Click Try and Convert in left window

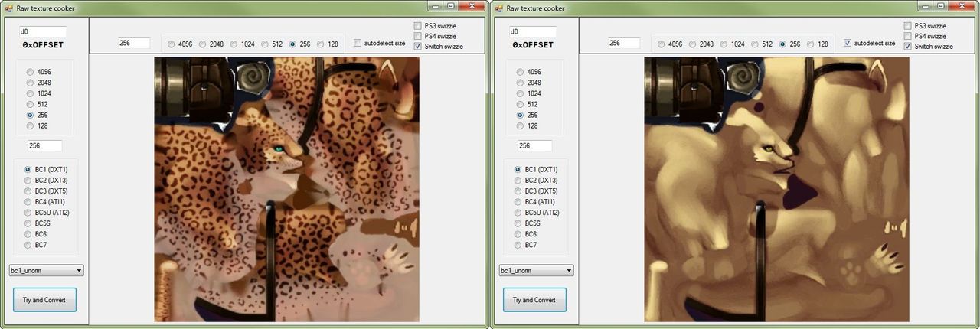tap(45, 300)
